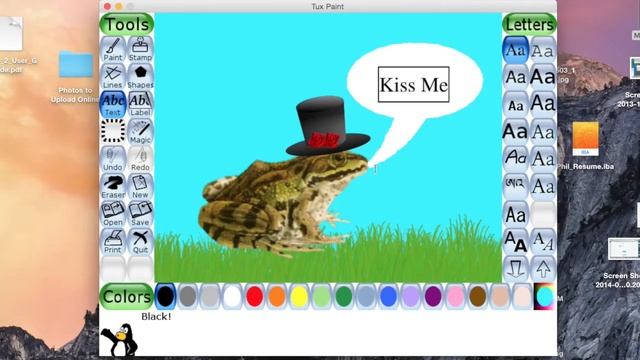Click the Tux penguin mascot

(x=119, y=339)
